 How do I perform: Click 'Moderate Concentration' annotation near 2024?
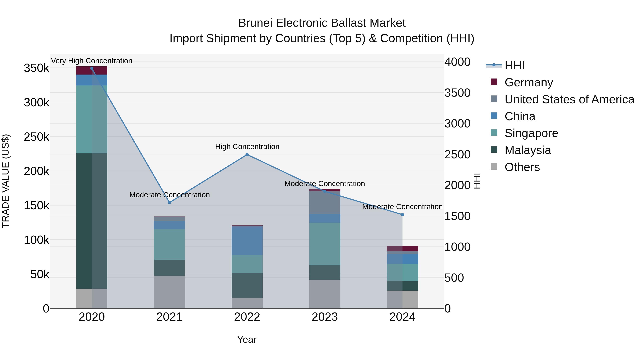pyautogui.click(x=402, y=207)
